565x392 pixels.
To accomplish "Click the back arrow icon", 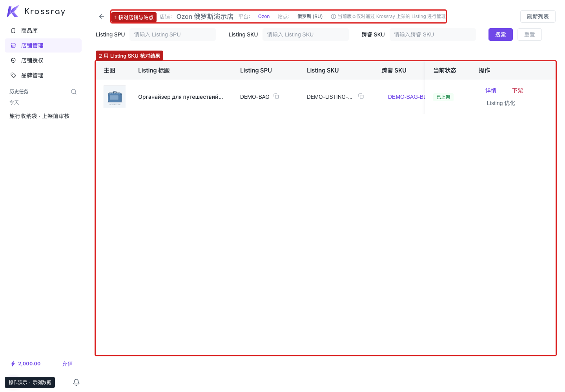I will [102, 16].
